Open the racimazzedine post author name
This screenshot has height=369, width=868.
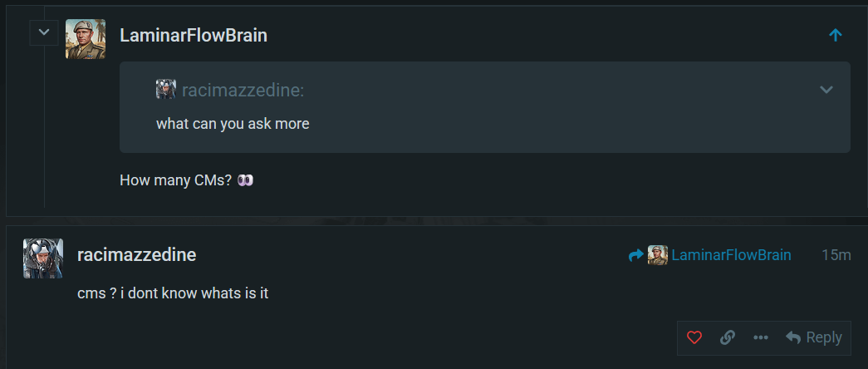[x=136, y=255]
